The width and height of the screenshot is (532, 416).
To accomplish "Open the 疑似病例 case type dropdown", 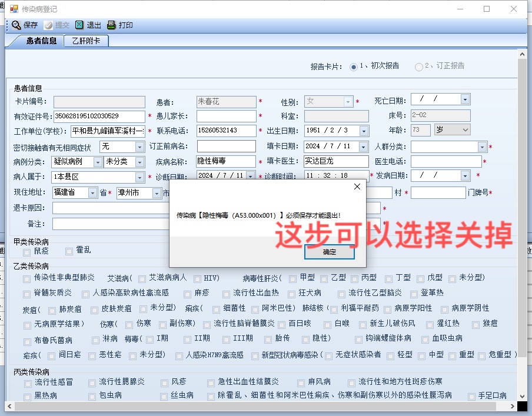I will (x=98, y=162).
